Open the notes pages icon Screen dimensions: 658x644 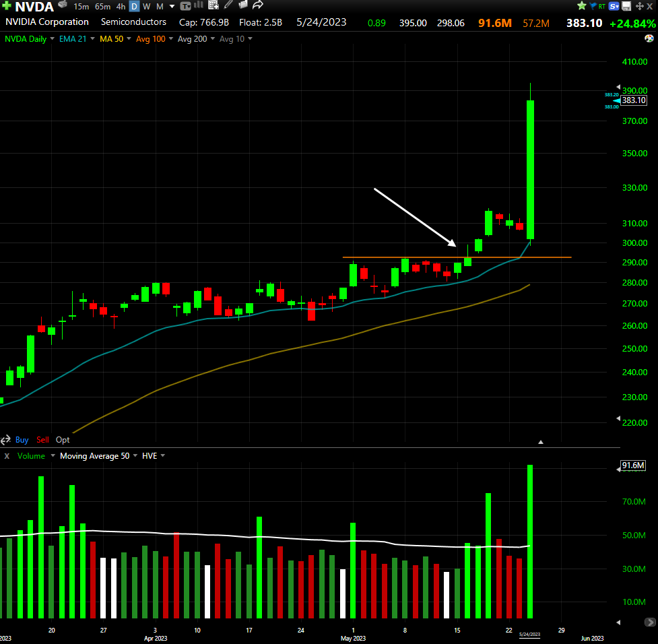242,5
